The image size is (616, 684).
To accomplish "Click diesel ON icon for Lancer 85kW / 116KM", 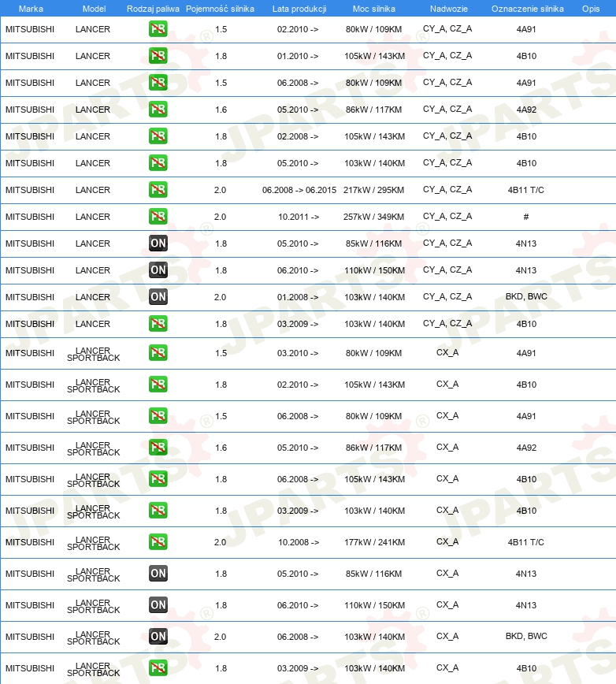I will point(158,243).
